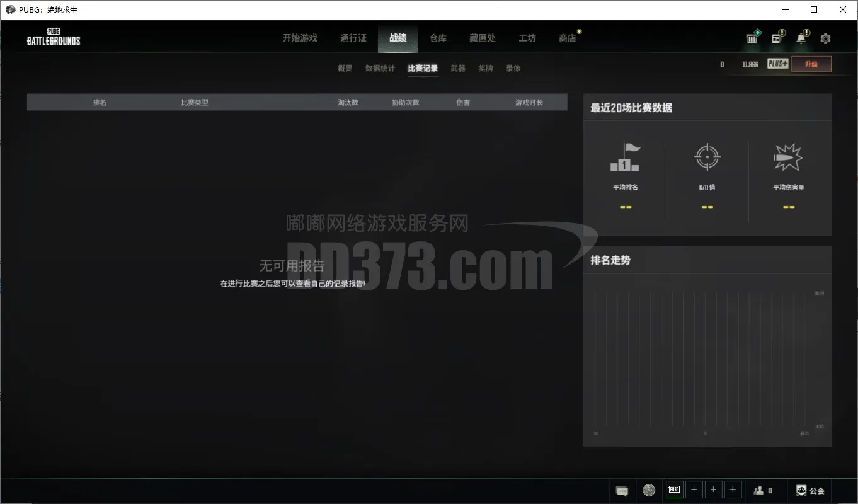Click the average rank podium flag icon
858x504 pixels.
625,157
